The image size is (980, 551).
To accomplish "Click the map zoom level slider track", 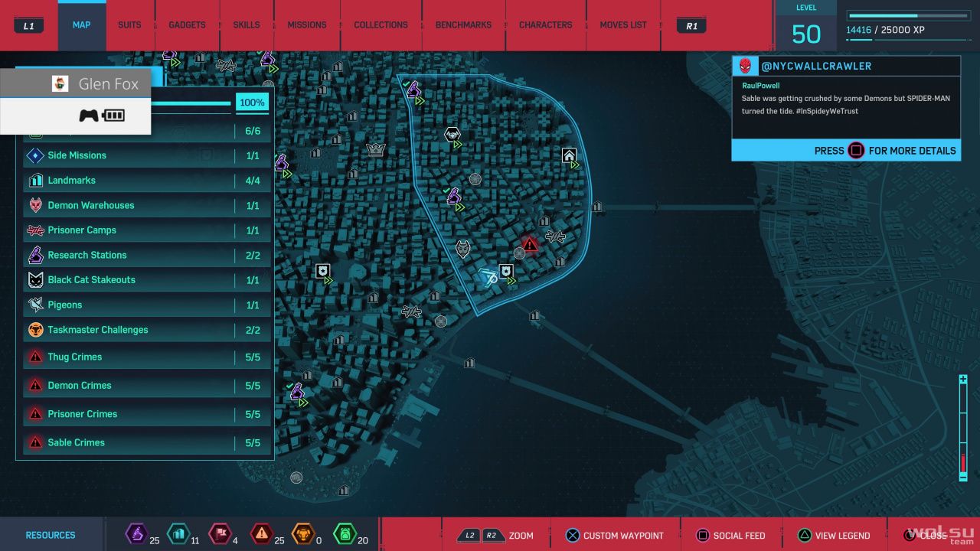I will point(963,428).
